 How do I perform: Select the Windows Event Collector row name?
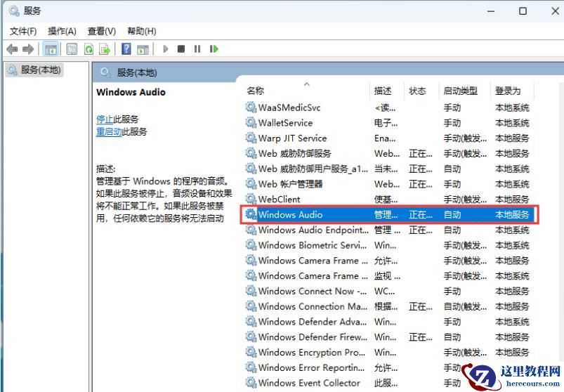(309, 383)
